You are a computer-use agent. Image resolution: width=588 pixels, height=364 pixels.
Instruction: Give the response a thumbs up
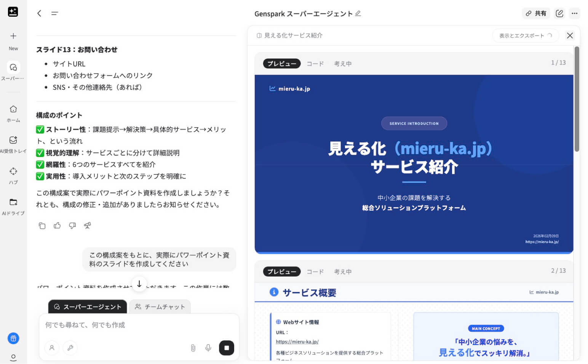point(57,226)
